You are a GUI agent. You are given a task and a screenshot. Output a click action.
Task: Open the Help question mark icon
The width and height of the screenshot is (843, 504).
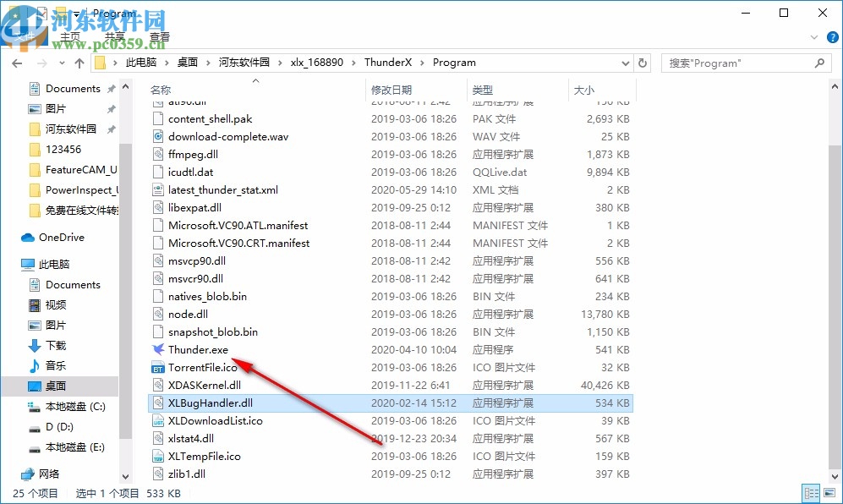tap(832, 37)
